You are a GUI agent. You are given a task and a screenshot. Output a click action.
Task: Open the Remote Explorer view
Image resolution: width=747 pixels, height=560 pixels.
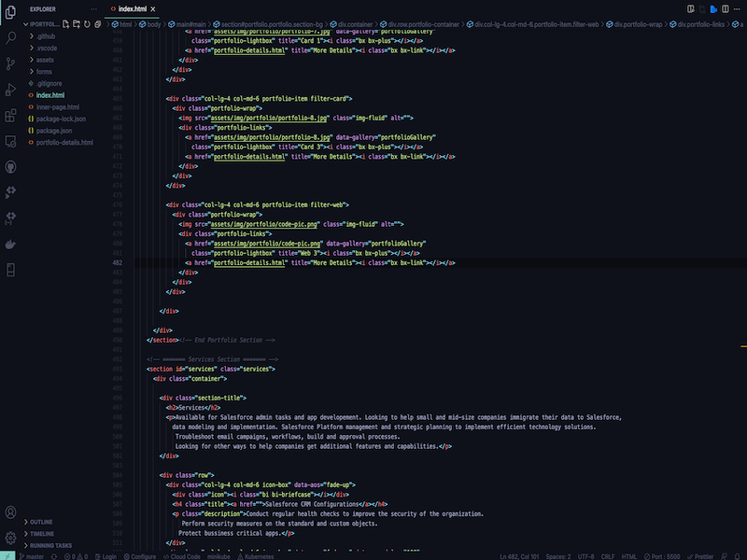point(10,142)
